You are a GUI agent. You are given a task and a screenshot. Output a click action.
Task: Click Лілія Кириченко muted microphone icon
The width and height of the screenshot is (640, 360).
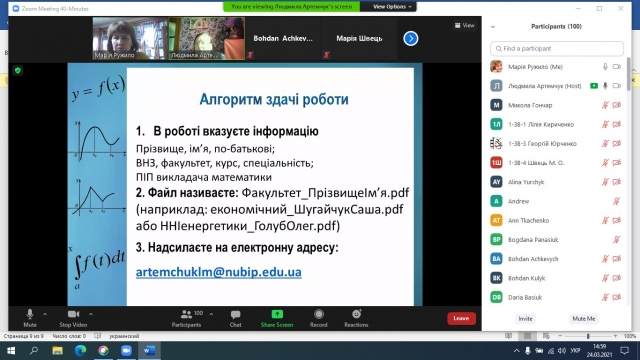[605, 124]
